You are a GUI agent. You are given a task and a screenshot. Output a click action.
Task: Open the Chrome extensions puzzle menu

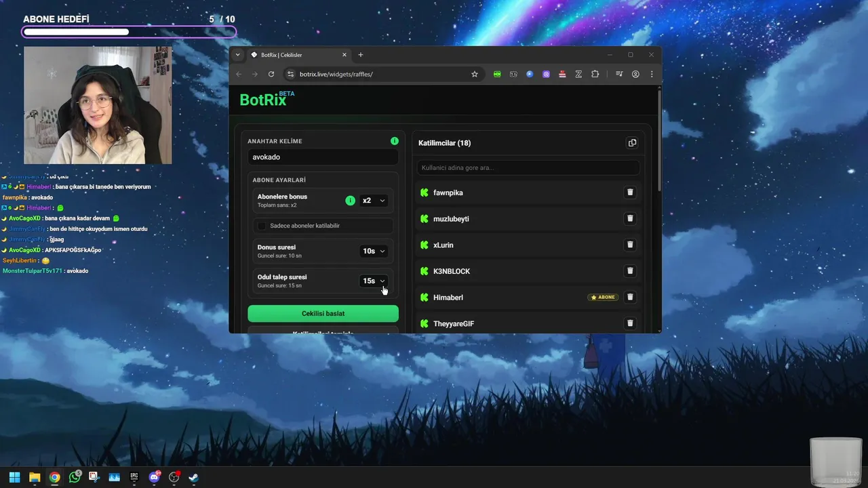[x=595, y=74]
